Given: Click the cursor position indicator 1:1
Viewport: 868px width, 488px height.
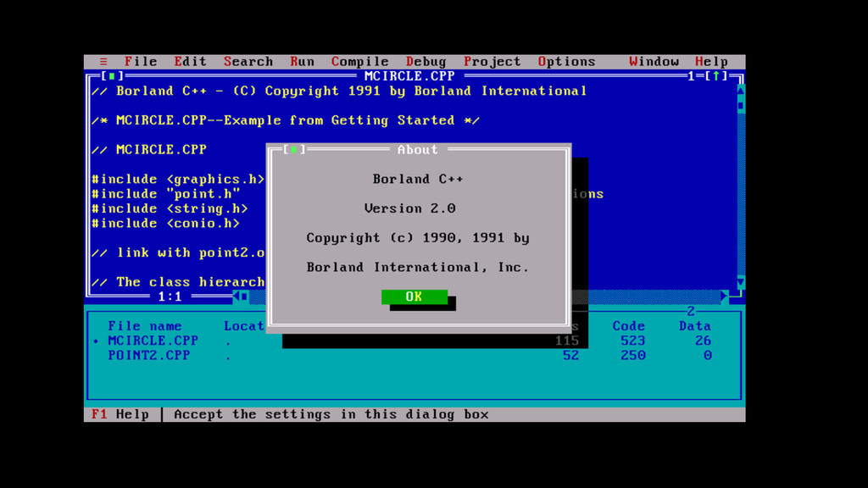Looking at the screenshot, I should coord(170,297).
